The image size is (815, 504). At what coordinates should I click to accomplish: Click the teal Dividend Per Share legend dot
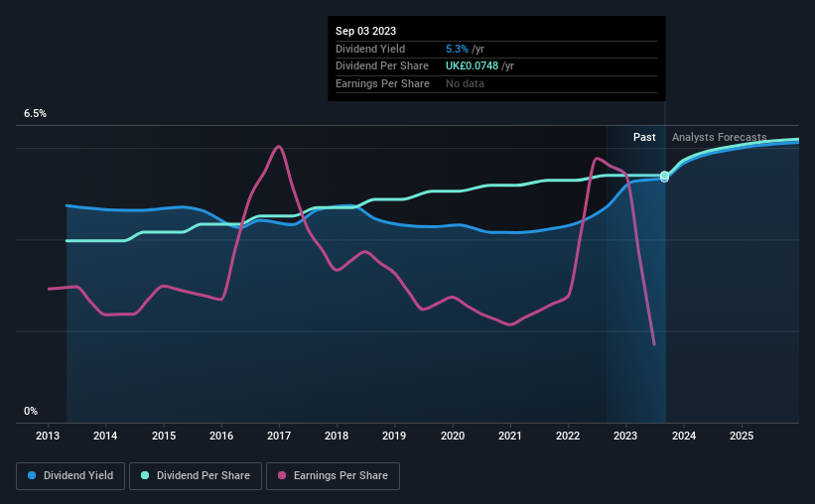(145, 475)
